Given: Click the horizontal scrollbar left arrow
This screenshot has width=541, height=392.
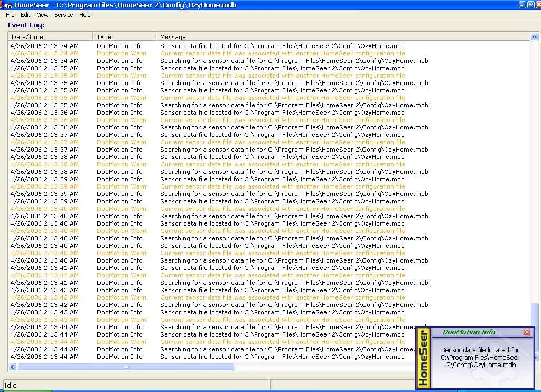Looking at the screenshot, I should (13, 367).
